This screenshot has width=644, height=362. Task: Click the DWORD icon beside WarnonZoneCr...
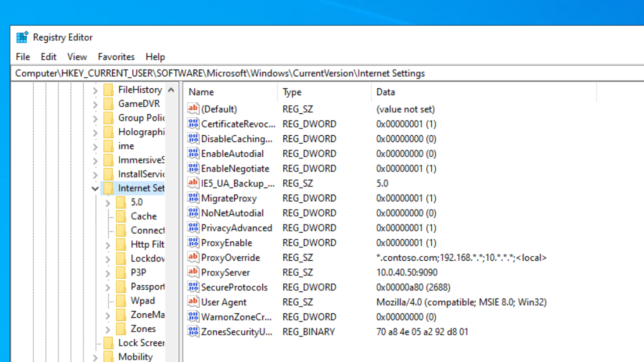click(193, 317)
